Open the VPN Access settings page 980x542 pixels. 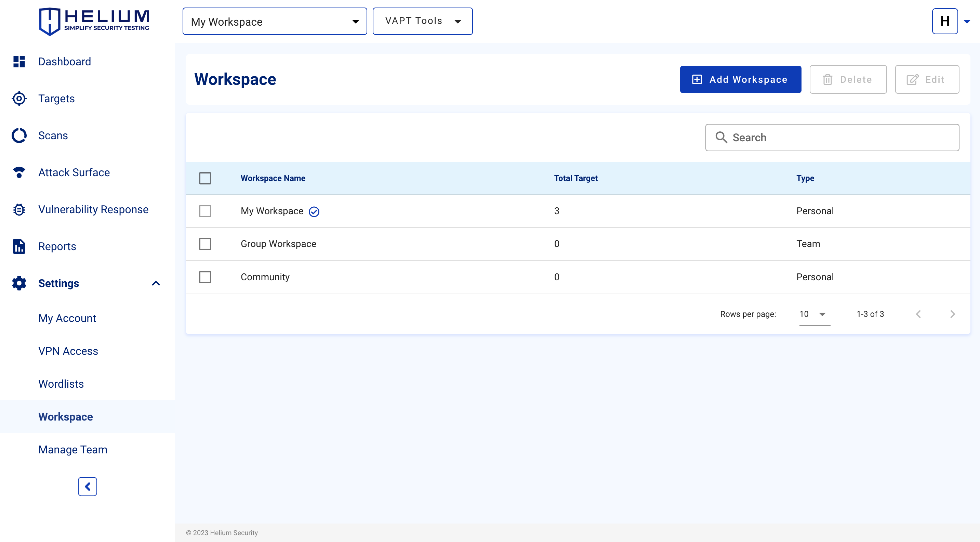(x=68, y=351)
